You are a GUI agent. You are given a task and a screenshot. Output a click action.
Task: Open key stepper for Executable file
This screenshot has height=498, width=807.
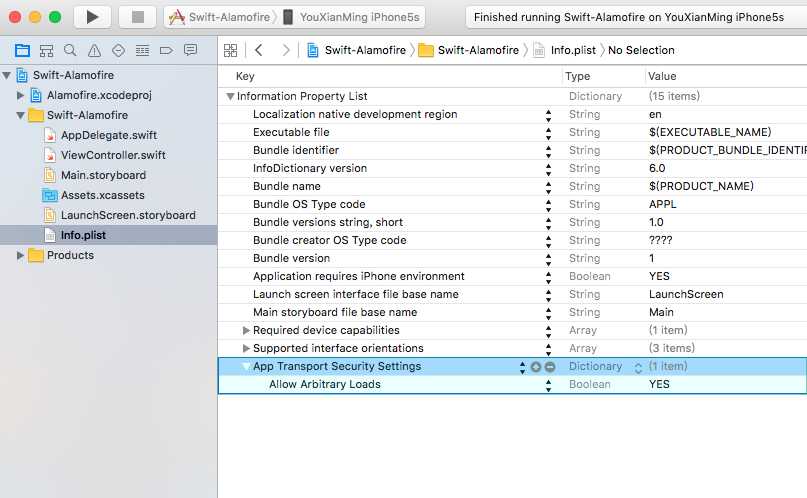(548, 133)
